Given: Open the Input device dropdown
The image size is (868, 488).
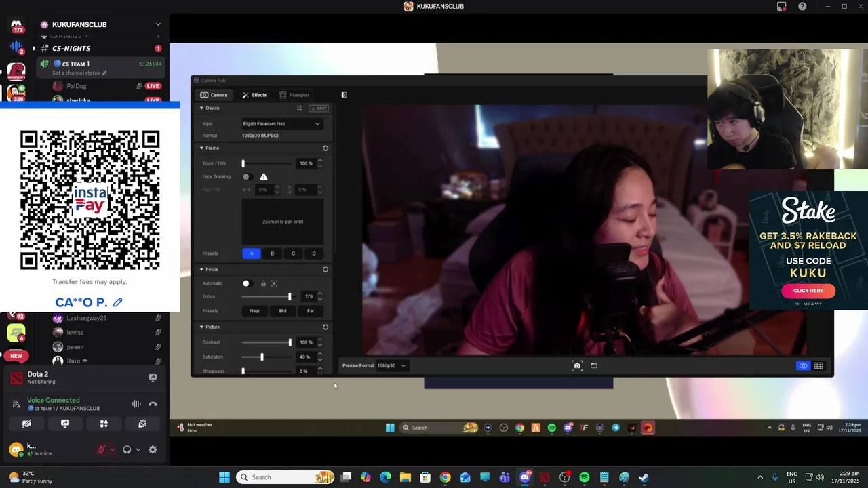Looking at the screenshot, I should coord(281,124).
